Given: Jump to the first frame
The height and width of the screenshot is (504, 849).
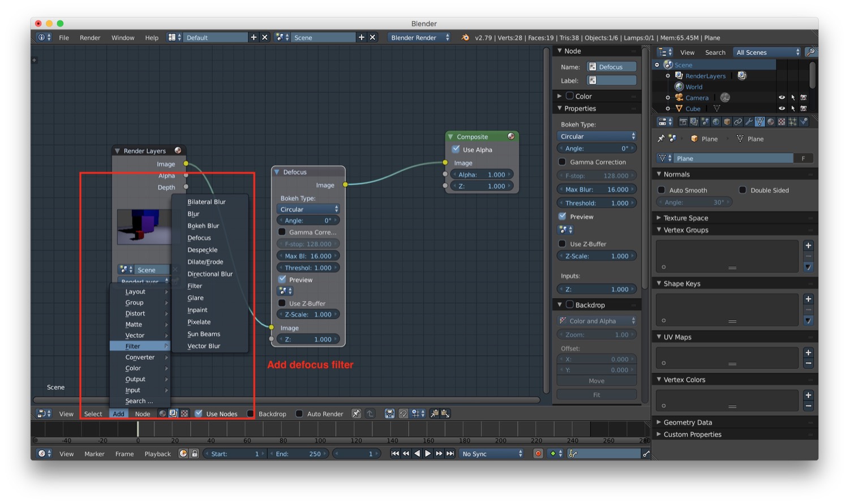Looking at the screenshot, I should (x=395, y=454).
